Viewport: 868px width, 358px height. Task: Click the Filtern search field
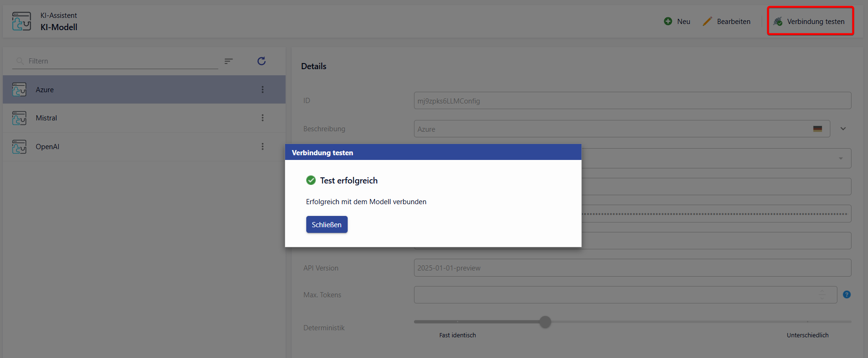118,61
